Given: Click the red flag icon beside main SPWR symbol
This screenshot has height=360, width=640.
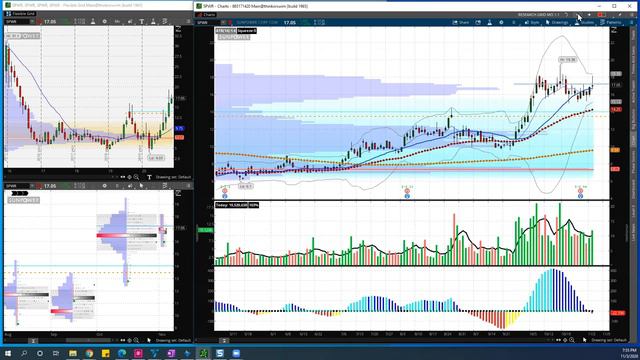Looking at the screenshot, I should (x=230, y=22).
